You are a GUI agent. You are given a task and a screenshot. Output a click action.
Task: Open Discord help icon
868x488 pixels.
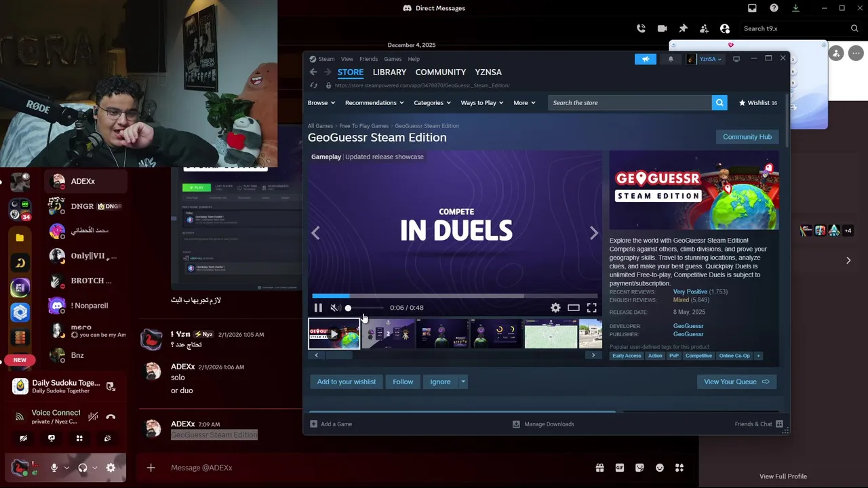(x=774, y=8)
